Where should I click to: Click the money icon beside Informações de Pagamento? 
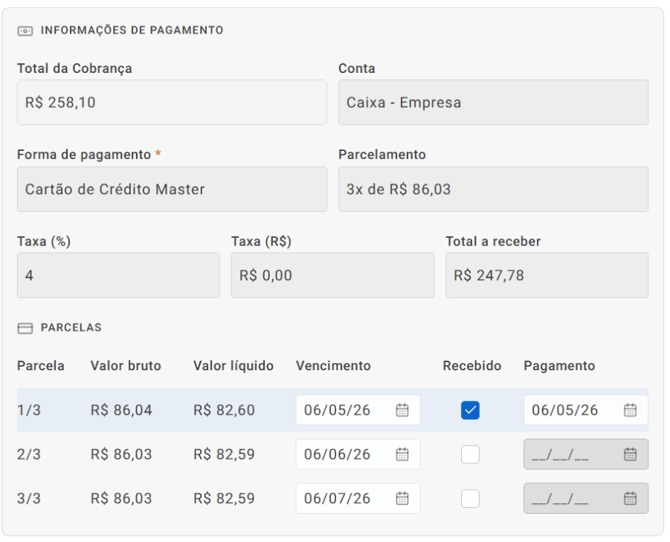(25, 31)
